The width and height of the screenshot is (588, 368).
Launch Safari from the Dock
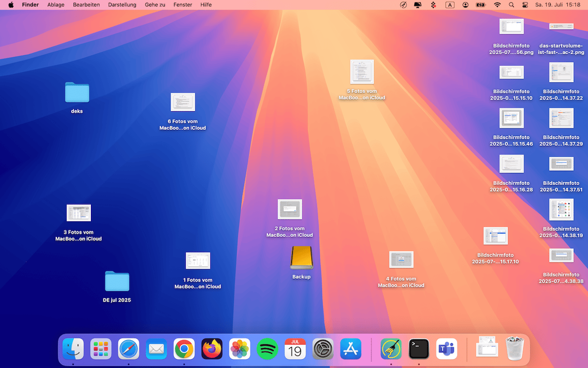[129, 349]
